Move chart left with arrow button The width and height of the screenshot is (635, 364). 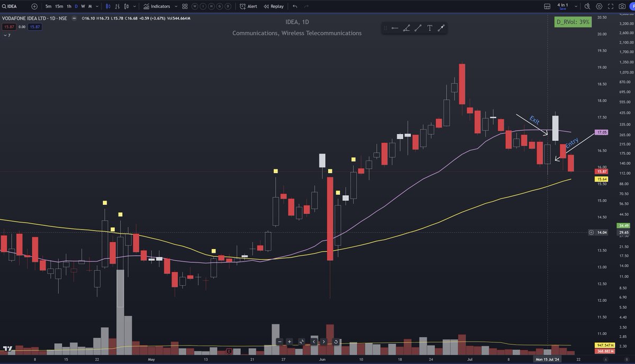pos(314,342)
